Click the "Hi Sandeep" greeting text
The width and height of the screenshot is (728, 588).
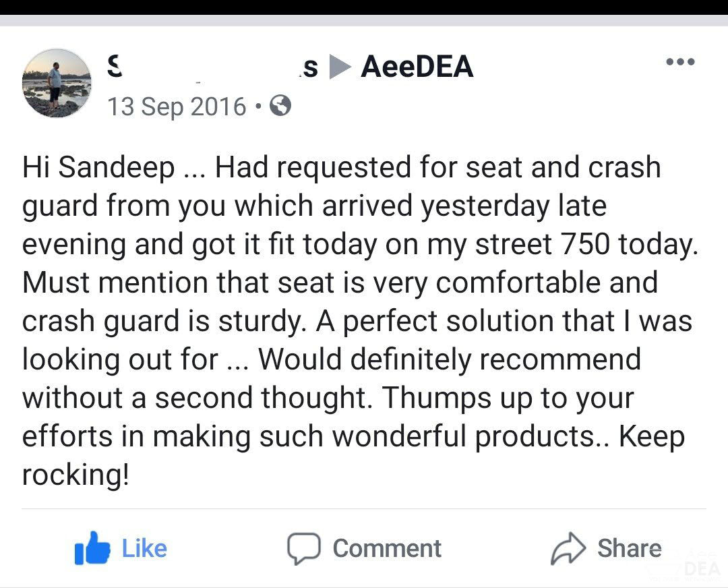point(98,167)
